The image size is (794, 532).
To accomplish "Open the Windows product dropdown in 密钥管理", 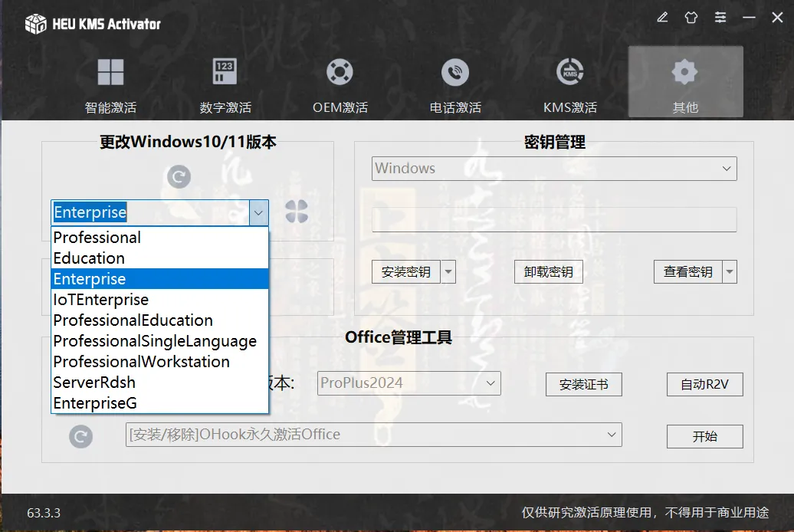I will 554,168.
